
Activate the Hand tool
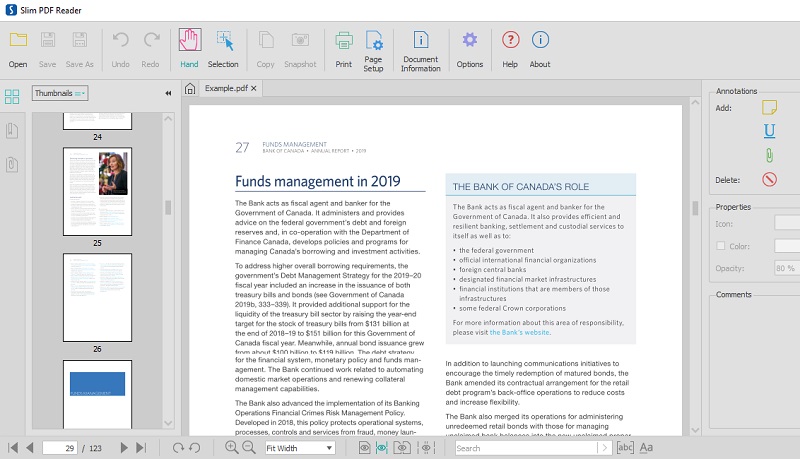click(189, 49)
